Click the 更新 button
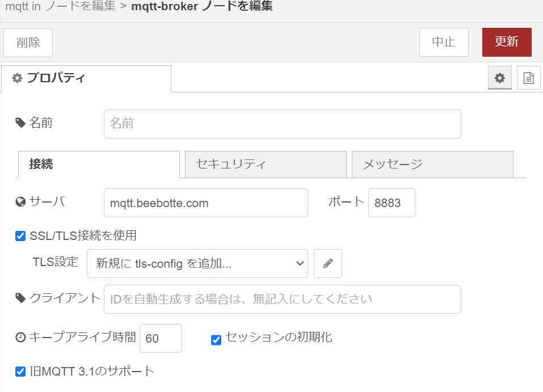This screenshot has width=543, height=392. coord(507,42)
